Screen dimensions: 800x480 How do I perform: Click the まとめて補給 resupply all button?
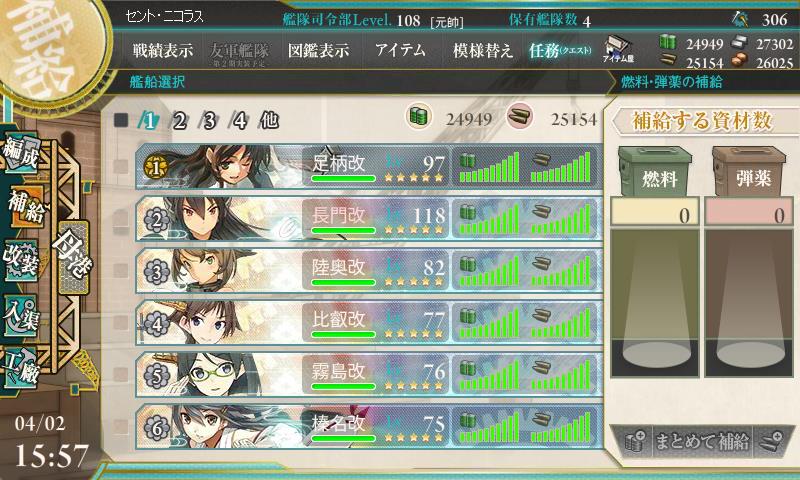pyautogui.click(x=702, y=441)
